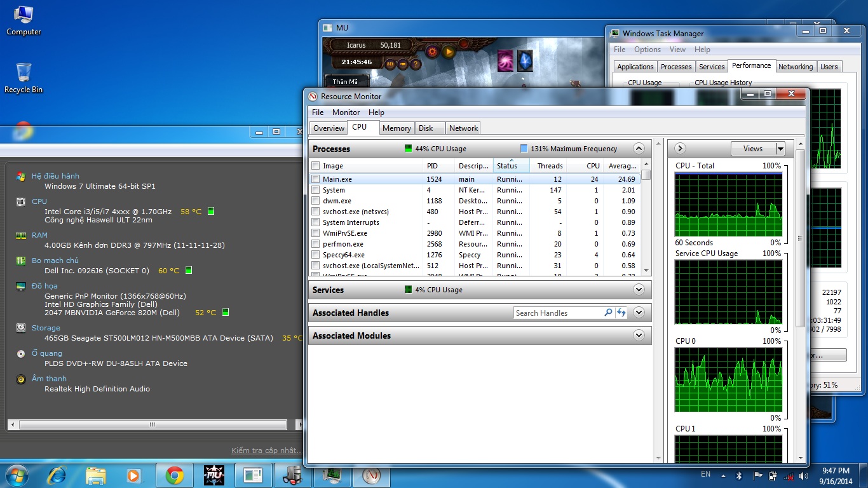Click the taskbar clock showing 9:47 PM
Image resolution: width=868 pixels, height=488 pixels.
coord(836,476)
